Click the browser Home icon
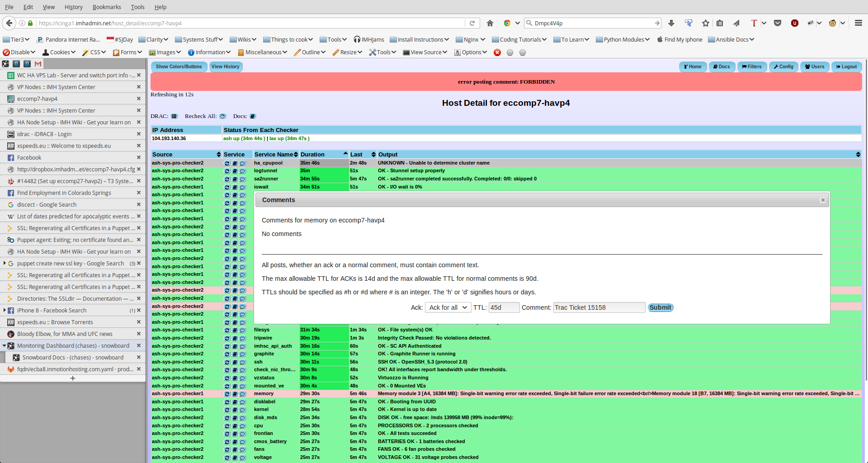Screen dimensions: 868x463 pyautogui.click(x=490, y=23)
